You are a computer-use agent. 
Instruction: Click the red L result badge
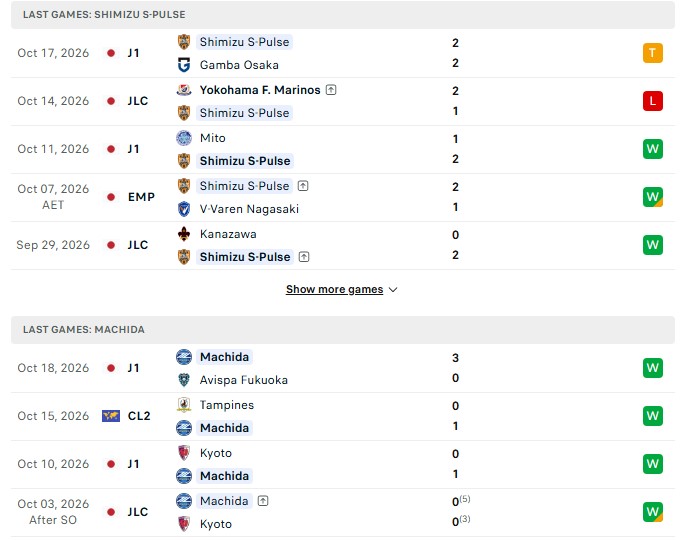[653, 101]
